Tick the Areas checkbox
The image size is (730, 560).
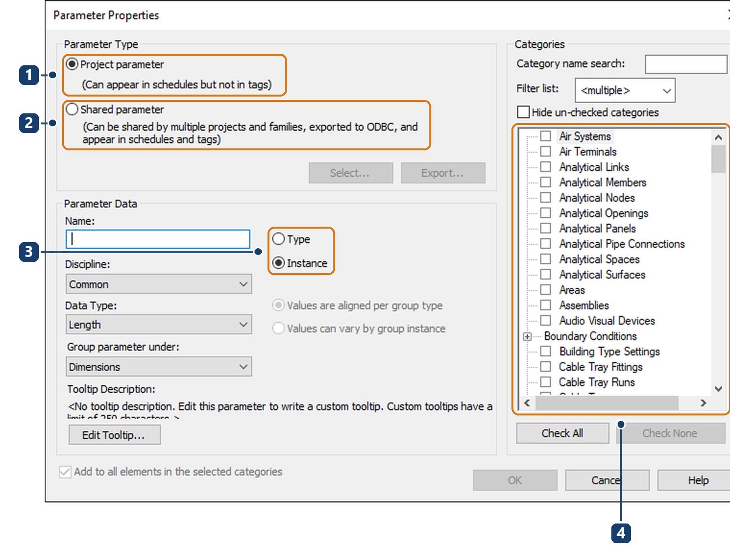click(546, 290)
